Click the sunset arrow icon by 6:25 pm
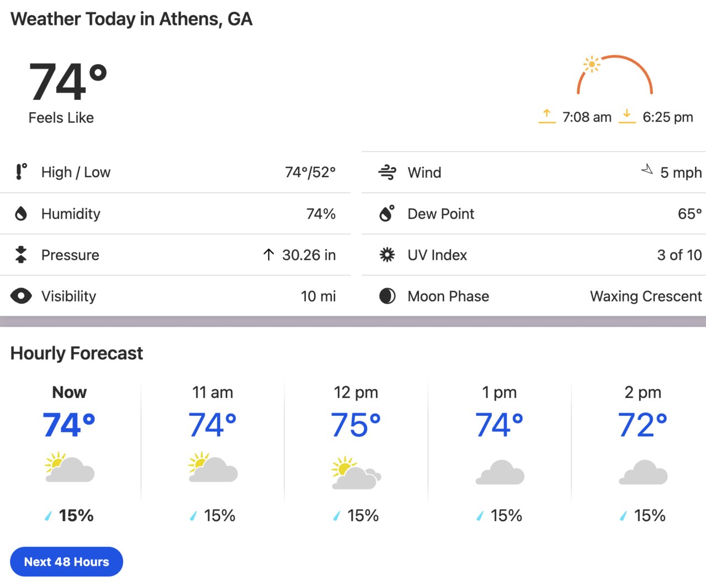Image resolution: width=706 pixels, height=588 pixels. coord(627,116)
